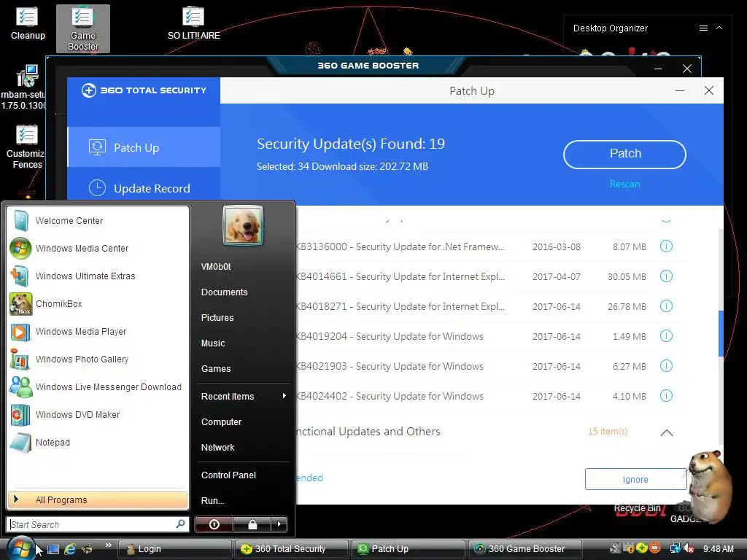Collapse Functional Updates and Others section
747x560 pixels.
click(667, 432)
